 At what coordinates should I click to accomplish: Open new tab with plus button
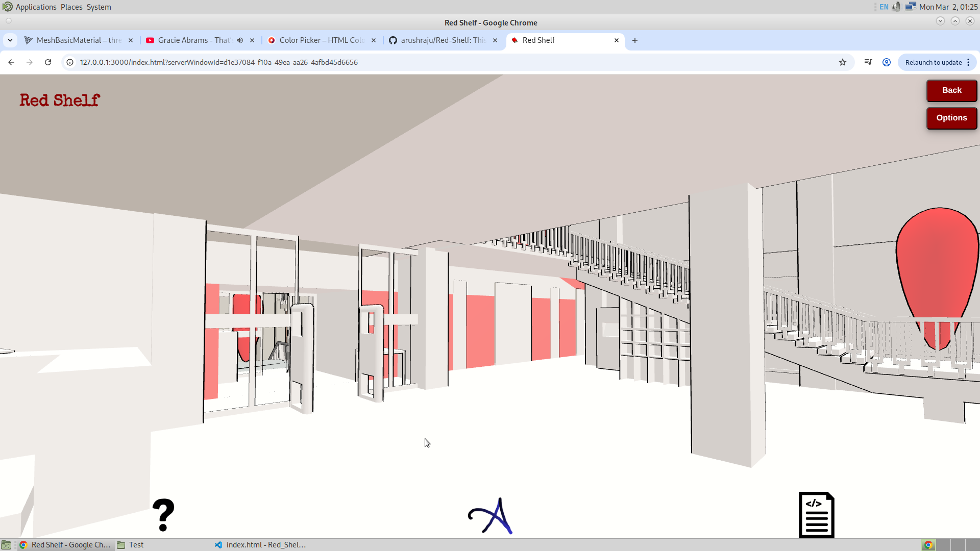point(635,40)
